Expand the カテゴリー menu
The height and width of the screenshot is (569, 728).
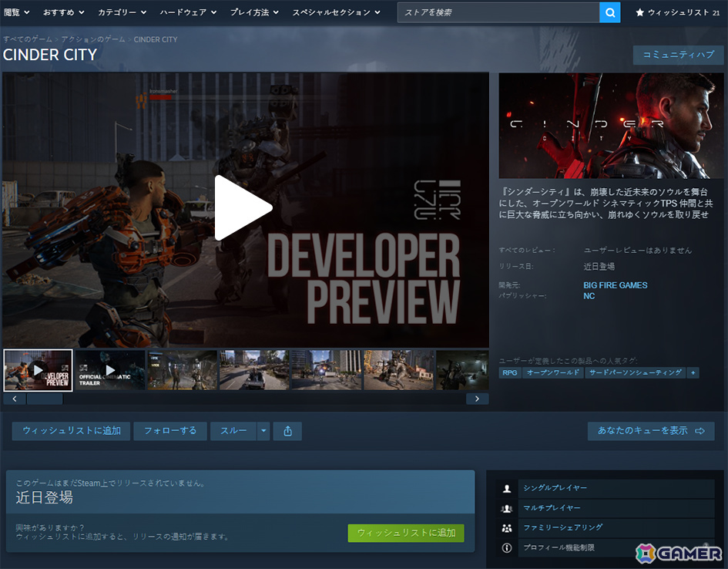(122, 12)
